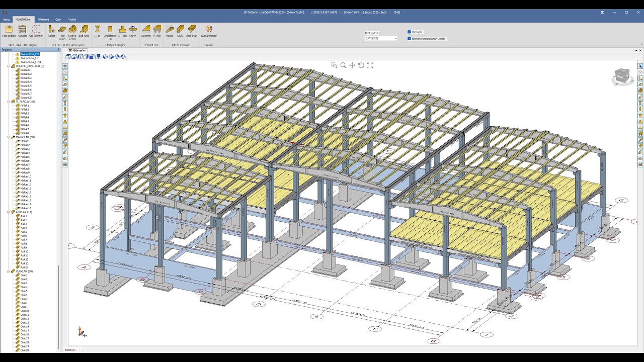The height and width of the screenshot is (362, 644).
Task: Select TasiyiciKiris_LT9 in the tree
Action: pyautogui.click(x=30, y=58)
